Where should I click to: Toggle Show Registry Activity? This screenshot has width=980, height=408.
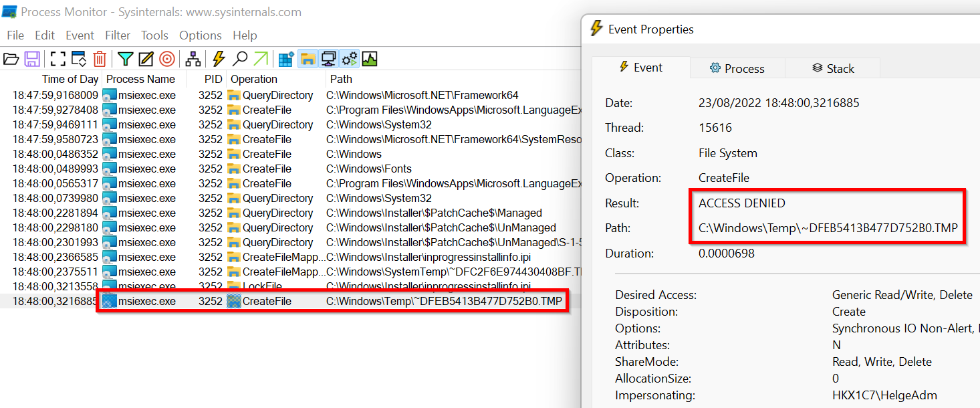pyautogui.click(x=286, y=59)
